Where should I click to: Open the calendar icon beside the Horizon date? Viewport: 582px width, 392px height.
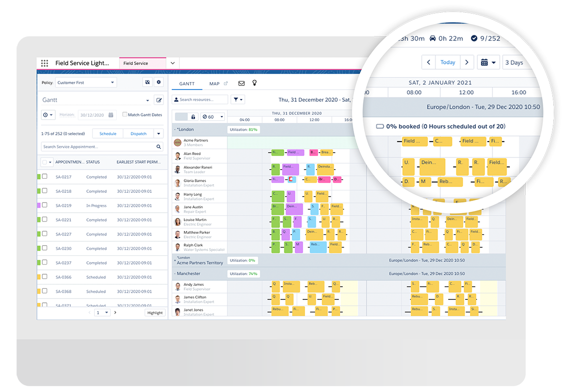coord(111,115)
